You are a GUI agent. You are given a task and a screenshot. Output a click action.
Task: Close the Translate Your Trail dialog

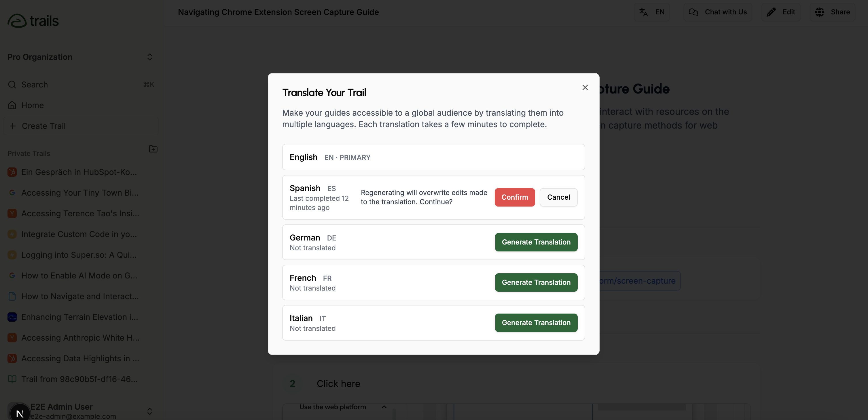point(585,87)
